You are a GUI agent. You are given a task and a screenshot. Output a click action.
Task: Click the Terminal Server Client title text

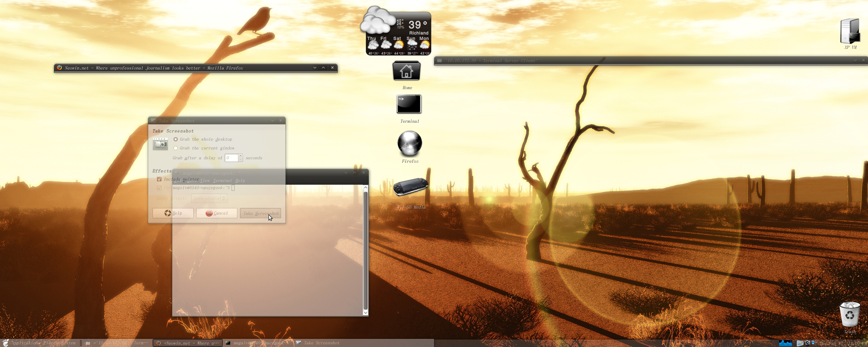point(491,61)
